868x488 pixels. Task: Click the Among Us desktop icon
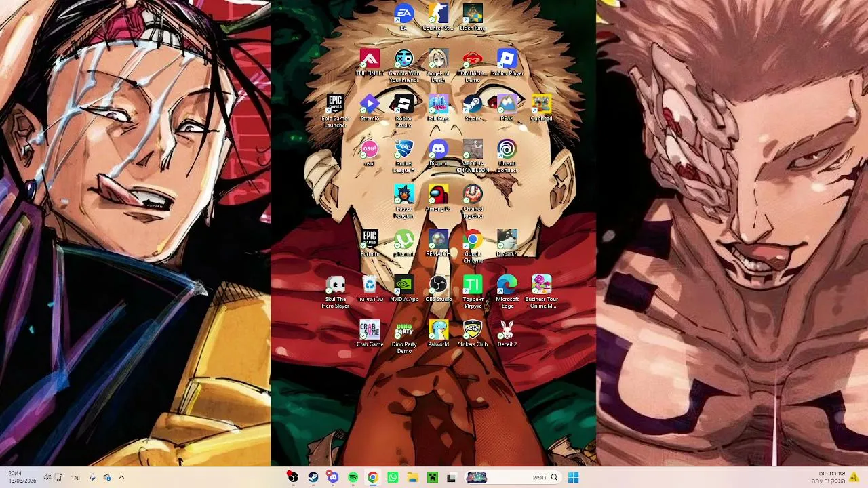coord(438,199)
